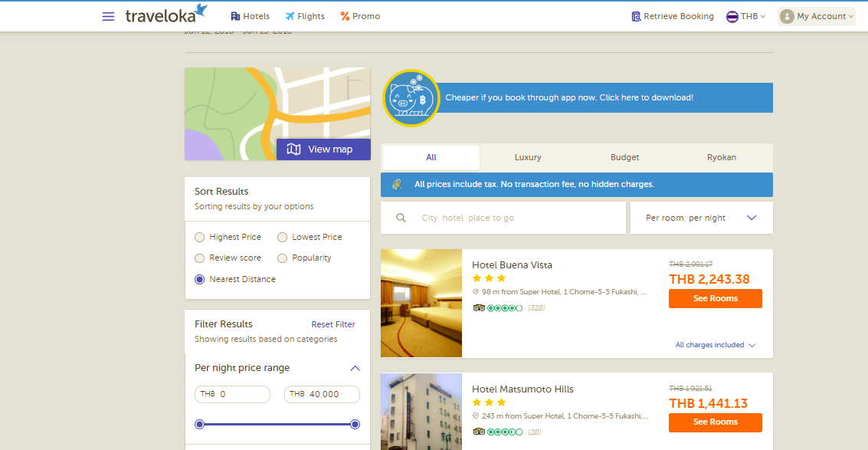Image resolution: width=868 pixels, height=450 pixels.
Task: Click the maximum price THB 40,000 field
Action: 323,395
